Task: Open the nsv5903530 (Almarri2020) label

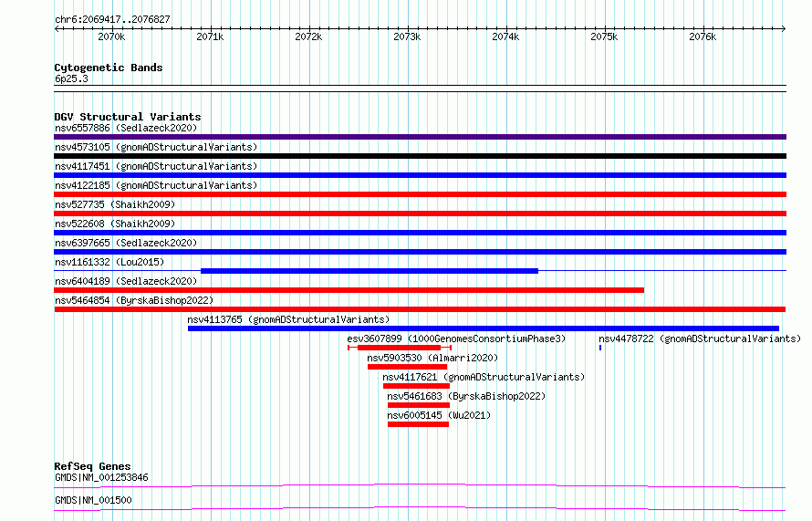Action: pyautogui.click(x=432, y=358)
